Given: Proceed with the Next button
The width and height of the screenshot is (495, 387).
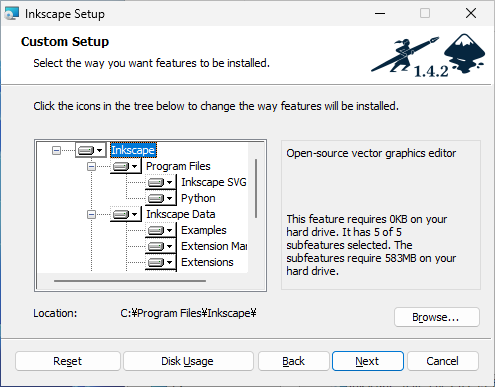Looking at the screenshot, I should coord(368,361).
